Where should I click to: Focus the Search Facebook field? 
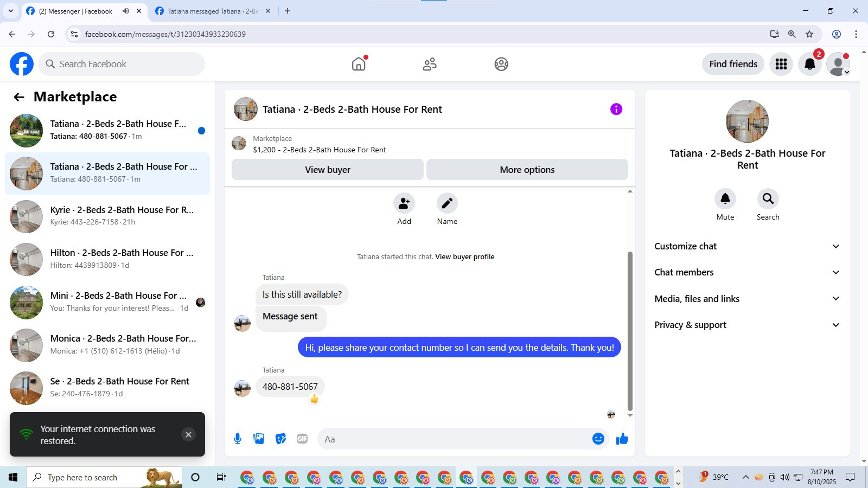pyautogui.click(x=122, y=64)
